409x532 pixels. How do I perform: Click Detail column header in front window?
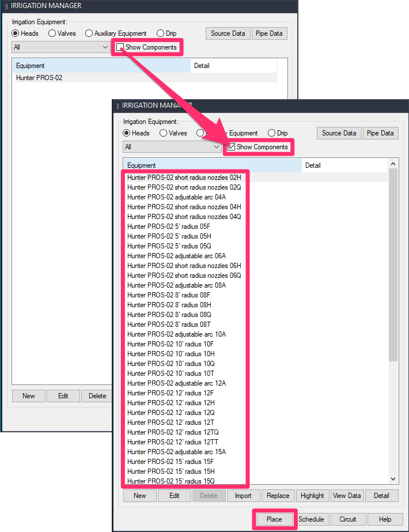pos(345,165)
